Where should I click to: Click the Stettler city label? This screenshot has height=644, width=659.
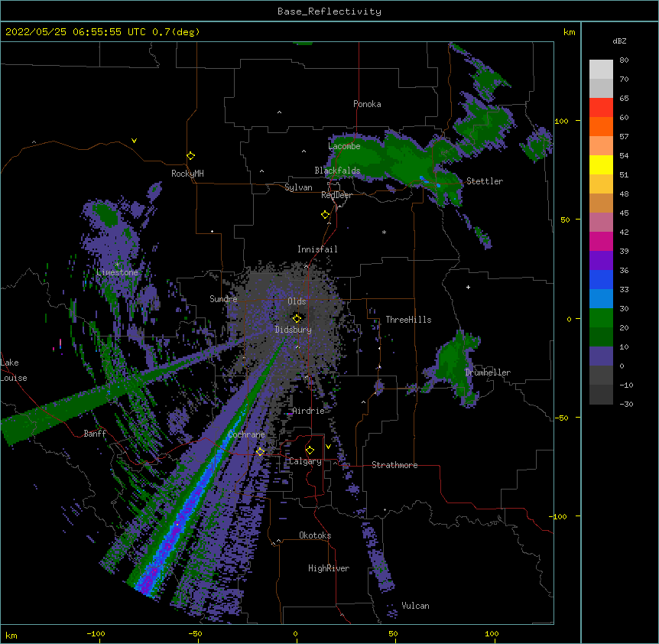485,181
